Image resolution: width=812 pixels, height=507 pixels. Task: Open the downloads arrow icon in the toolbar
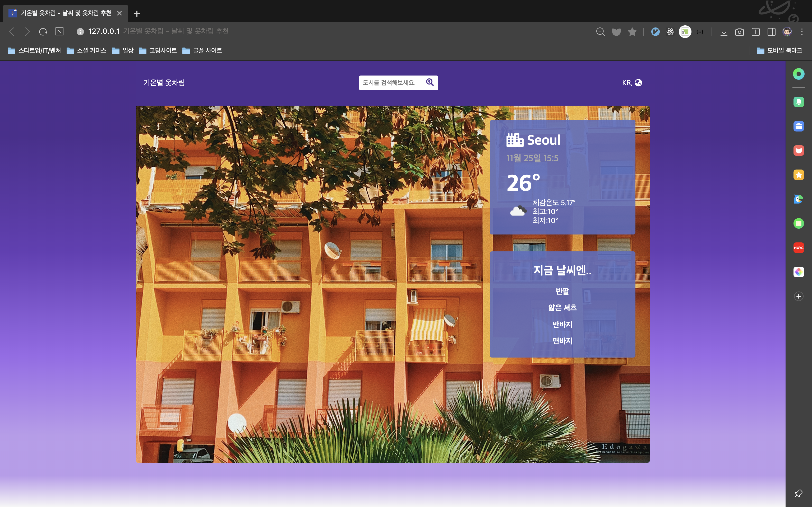[x=724, y=32]
